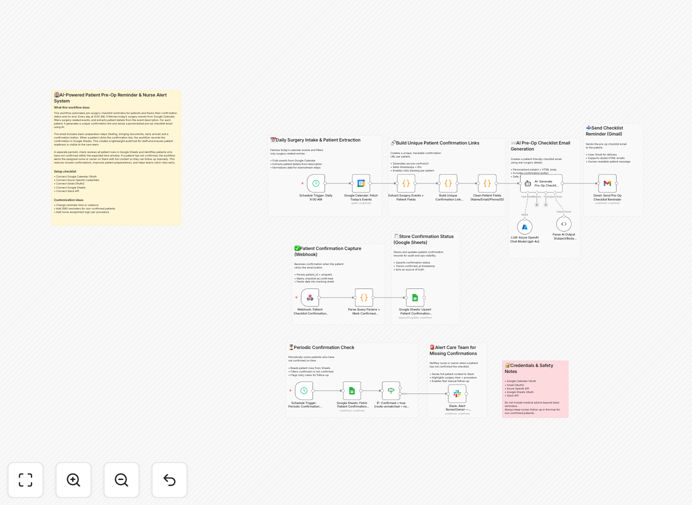Select the Parse AI Output parser node
692x505 pixels.
564,224
